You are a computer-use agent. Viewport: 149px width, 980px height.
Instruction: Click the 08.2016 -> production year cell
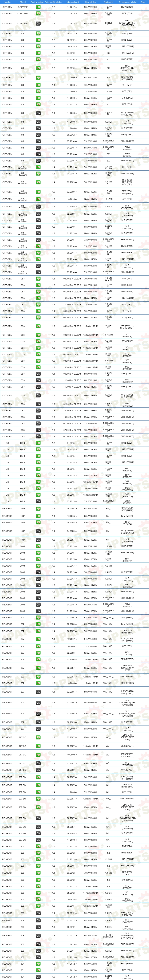coord(72,866)
